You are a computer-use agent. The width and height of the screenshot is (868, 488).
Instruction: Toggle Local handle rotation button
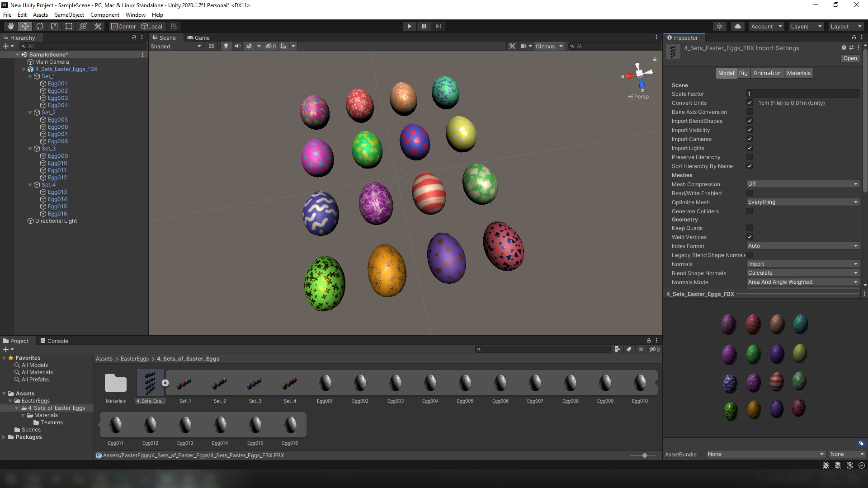152,26
